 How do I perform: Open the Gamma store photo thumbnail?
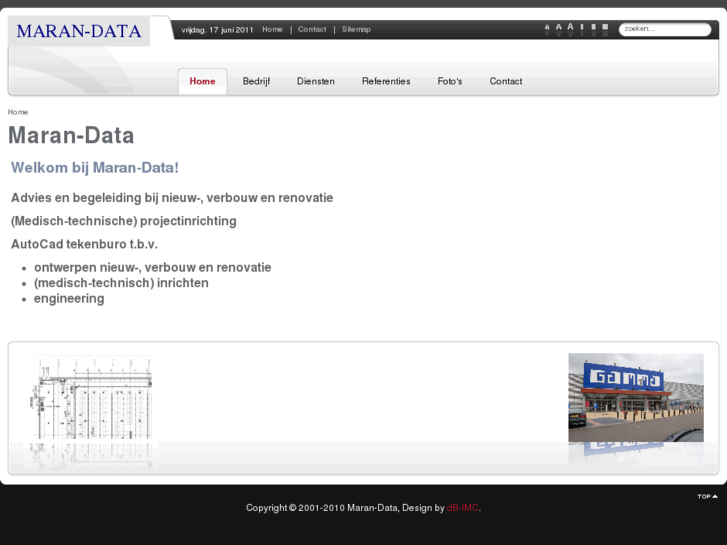click(x=636, y=398)
